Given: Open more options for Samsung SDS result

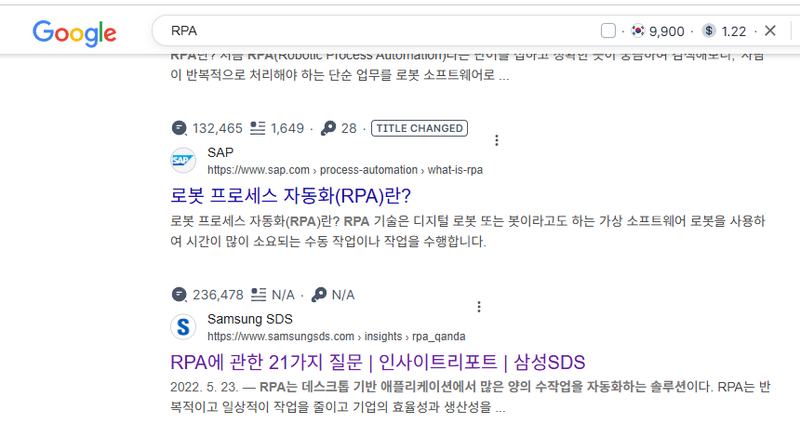Looking at the screenshot, I should coord(479,307).
